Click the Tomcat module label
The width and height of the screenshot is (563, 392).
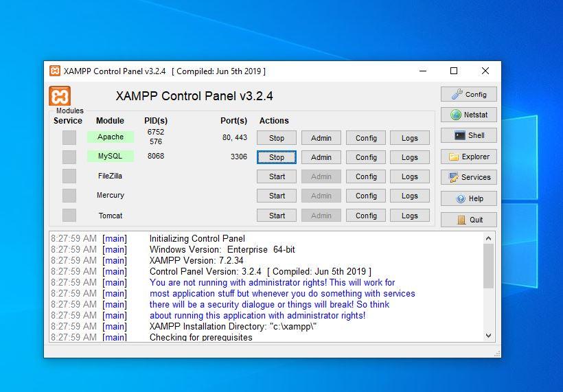(x=111, y=216)
